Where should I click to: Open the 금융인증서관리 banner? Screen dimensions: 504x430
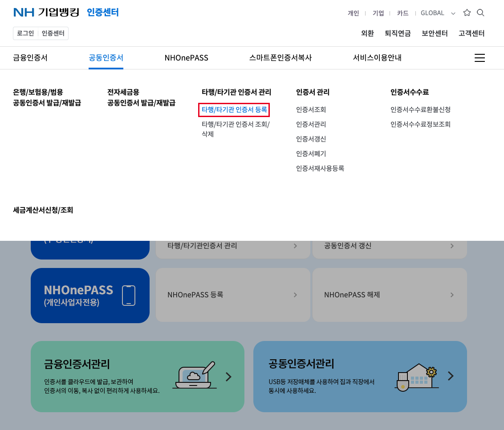(x=138, y=377)
